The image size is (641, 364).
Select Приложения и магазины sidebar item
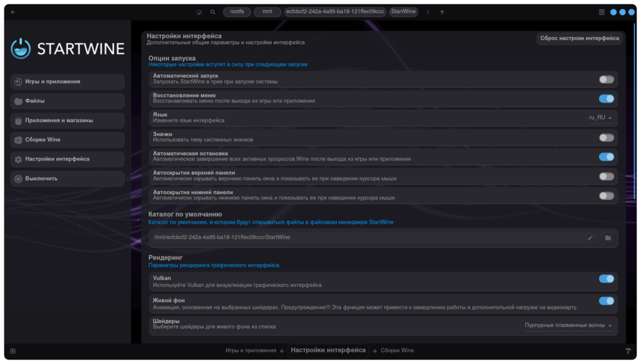click(x=68, y=121)
